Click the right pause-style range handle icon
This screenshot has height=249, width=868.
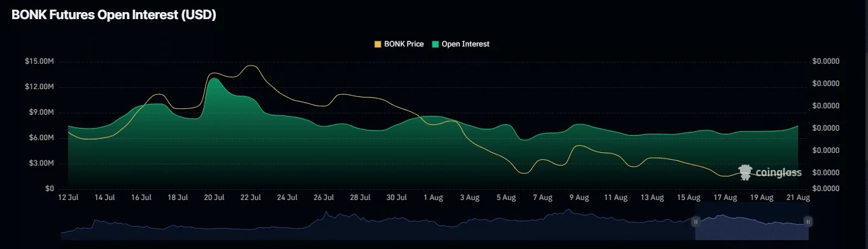[x=808, y=222]
